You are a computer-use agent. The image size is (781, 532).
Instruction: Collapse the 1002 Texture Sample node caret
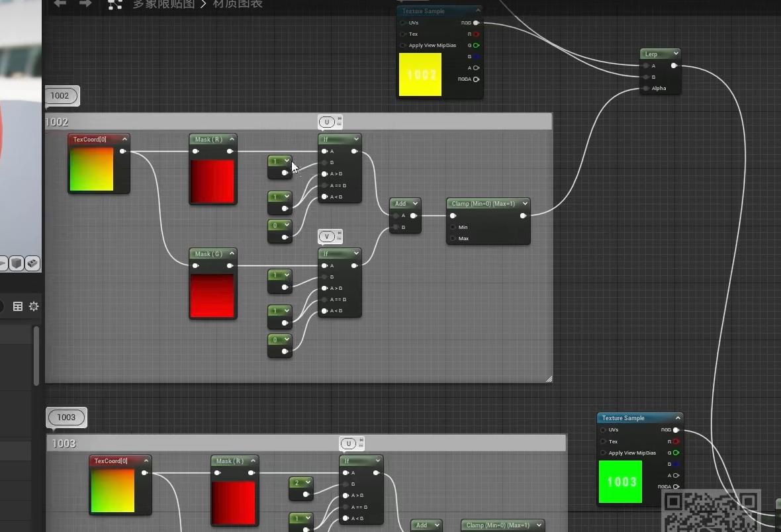pos(478,11)
